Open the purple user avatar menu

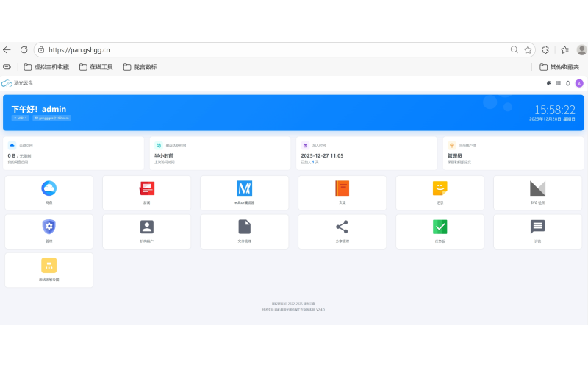click(x=579, y=83)
